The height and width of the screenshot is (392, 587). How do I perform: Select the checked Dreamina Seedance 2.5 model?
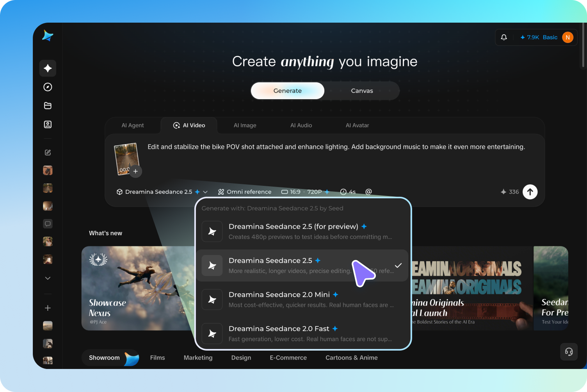pyautogui.click(x=302, y=265)
